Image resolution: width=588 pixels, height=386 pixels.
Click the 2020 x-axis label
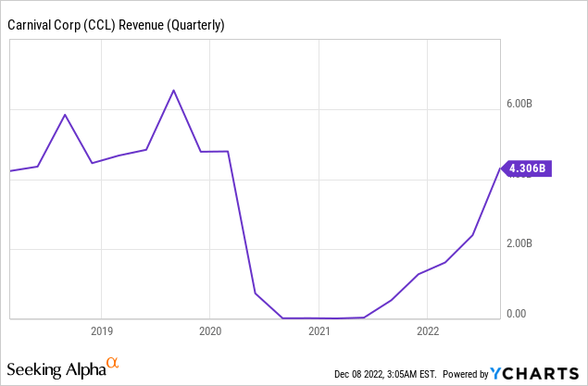[210, 331]
